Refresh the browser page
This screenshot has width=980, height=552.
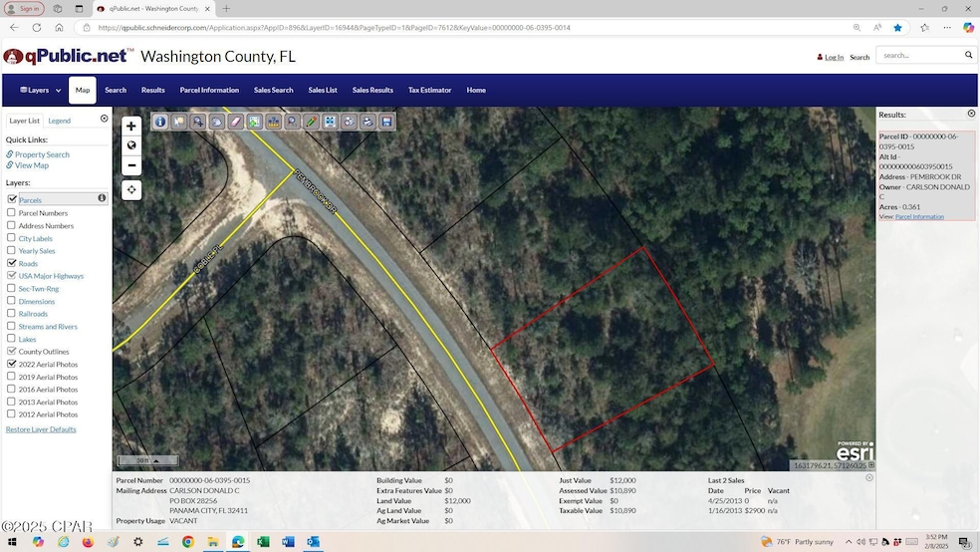click(37, 28)
